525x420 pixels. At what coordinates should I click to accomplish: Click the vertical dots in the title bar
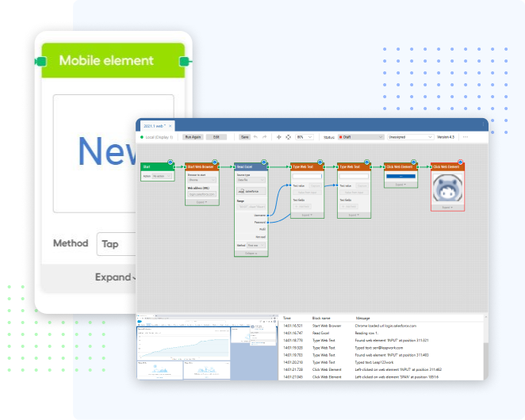[483, 124]
